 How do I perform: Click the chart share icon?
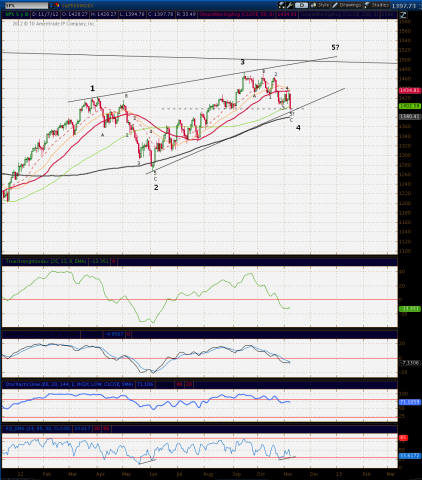[x=282, y=5]
